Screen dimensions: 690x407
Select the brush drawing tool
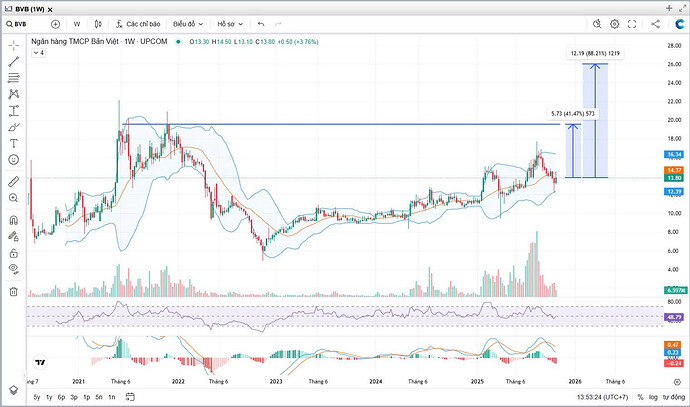pos(14,127)
